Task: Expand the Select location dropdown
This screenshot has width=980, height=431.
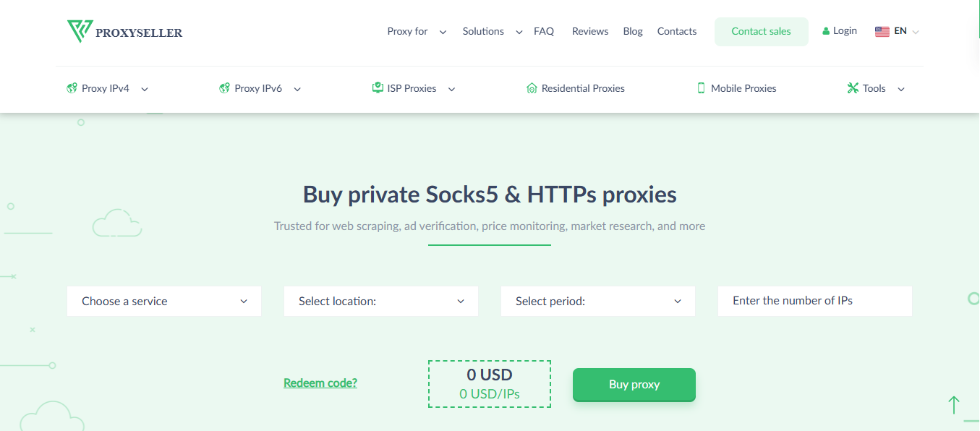Action: click(x=380, y=301)
